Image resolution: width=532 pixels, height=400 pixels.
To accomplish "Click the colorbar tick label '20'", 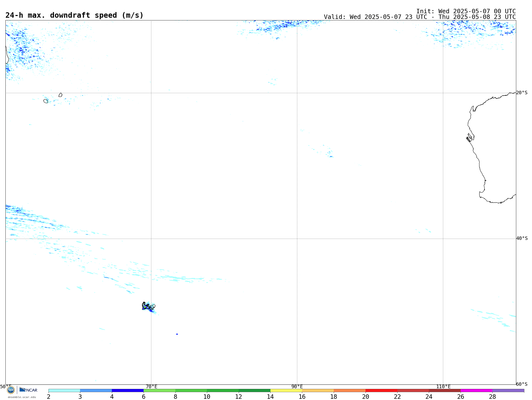I will coord(366,397).
